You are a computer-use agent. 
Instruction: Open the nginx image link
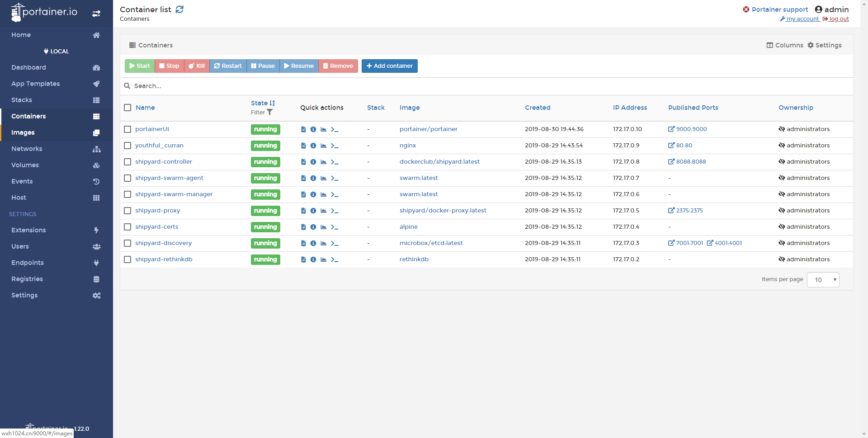[x=408, y=146]
